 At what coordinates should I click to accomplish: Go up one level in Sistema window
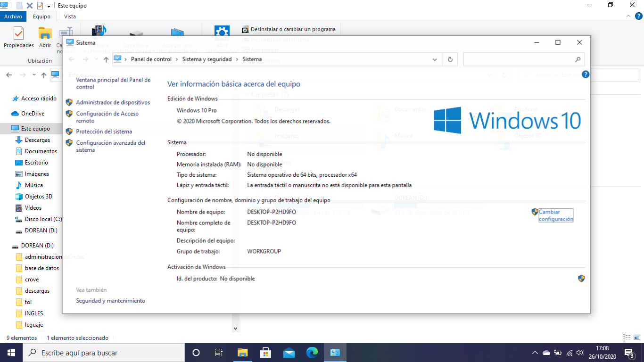pos(106,59)
